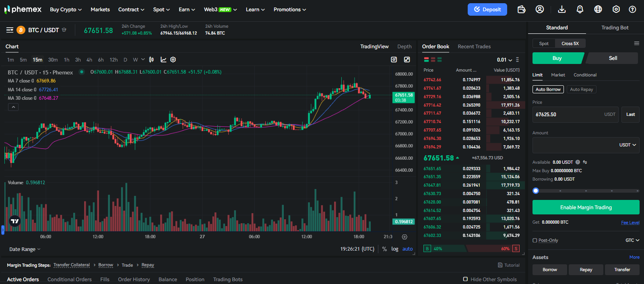Click the Phemex logo
644x284 pixels.
click(x=23, y=9)
